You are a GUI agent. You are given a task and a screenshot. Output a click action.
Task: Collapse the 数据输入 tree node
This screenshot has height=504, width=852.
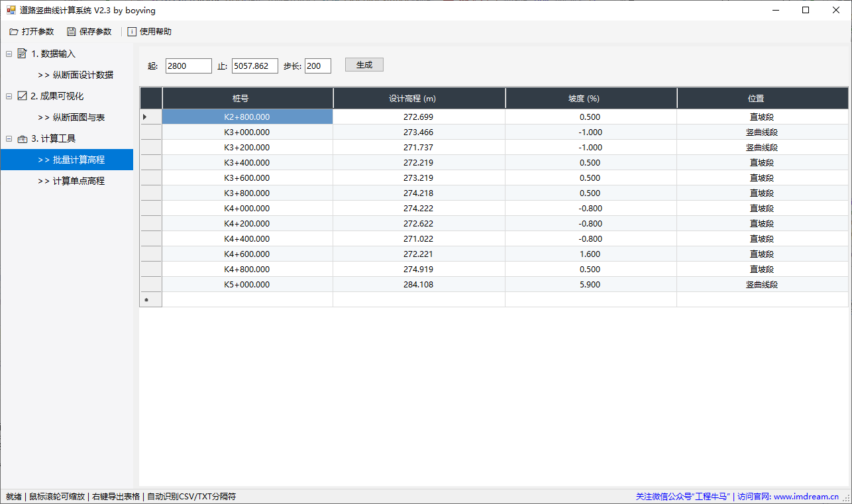(x=9, y=54)
